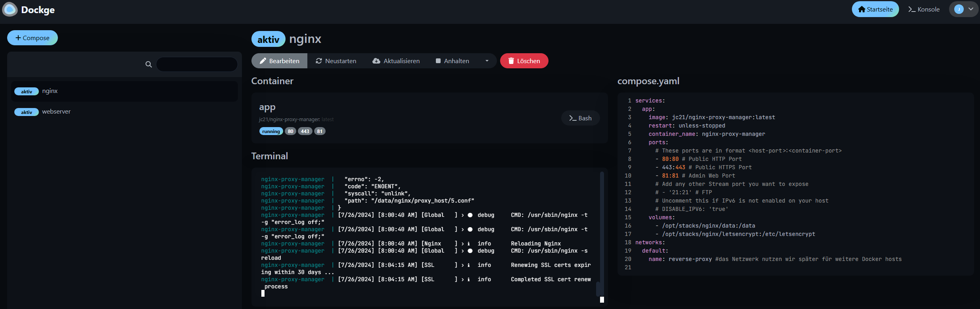Click the trash icon in Löschen
Screen dimensions: 980x309
click(x=511, y=61)
